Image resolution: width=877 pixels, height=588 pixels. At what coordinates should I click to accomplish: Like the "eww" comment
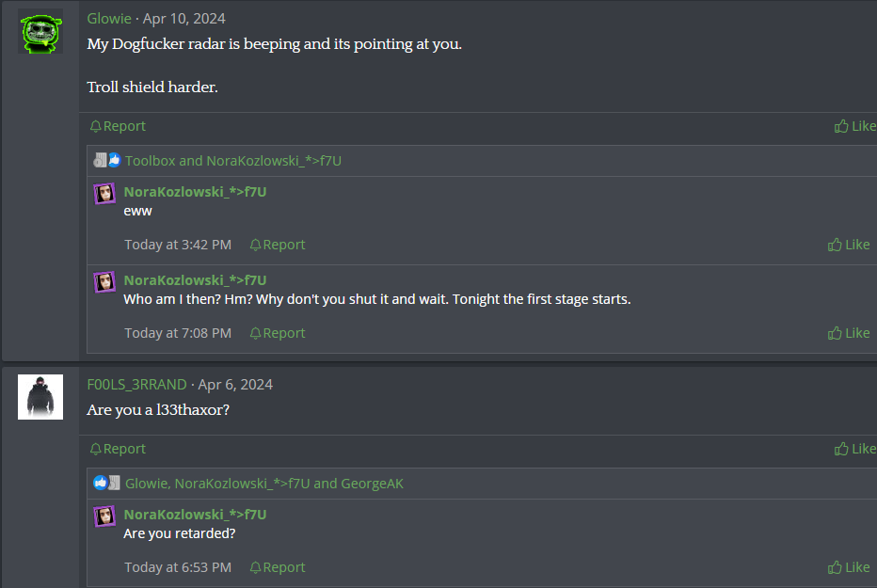(849, 245)
